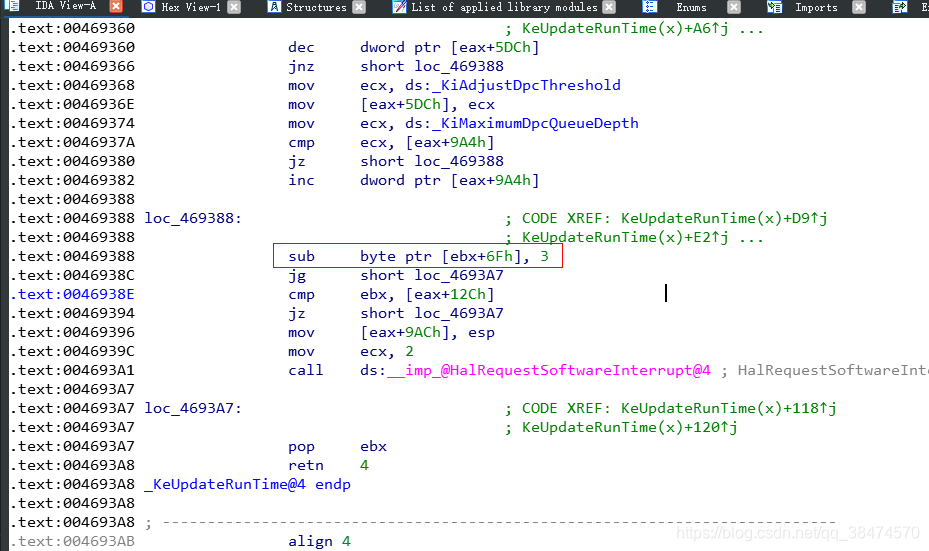Click the Imports tab icon
Viewport: 929px width, 551px height.
tap(774, 7)
